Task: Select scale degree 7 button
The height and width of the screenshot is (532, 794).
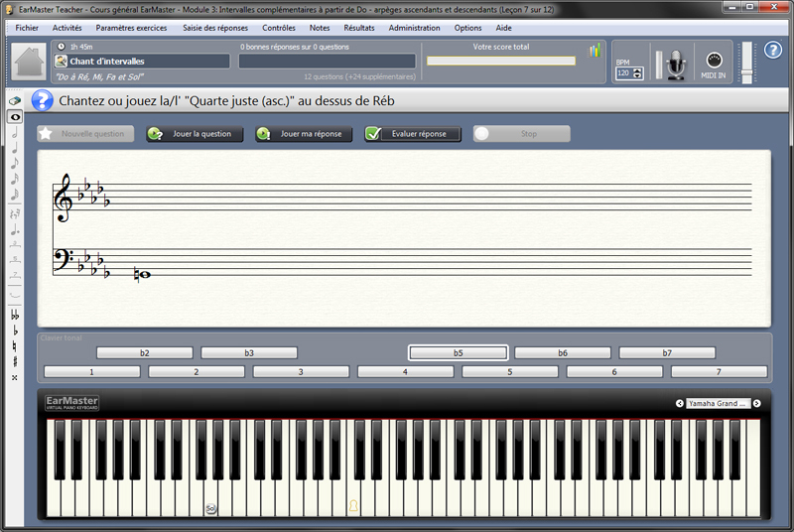Action: click(719, 371)
